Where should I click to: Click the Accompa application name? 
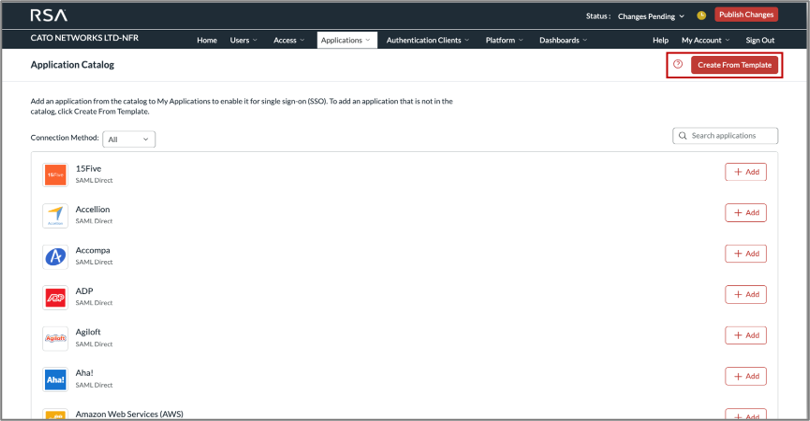click(x=92, y=250)
